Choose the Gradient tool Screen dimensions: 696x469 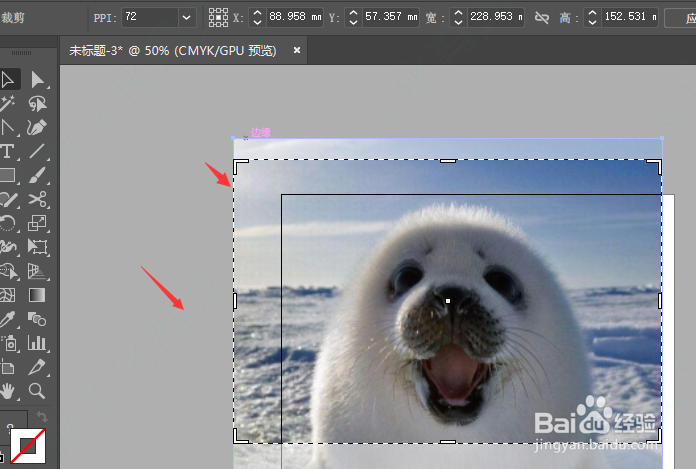37,295
